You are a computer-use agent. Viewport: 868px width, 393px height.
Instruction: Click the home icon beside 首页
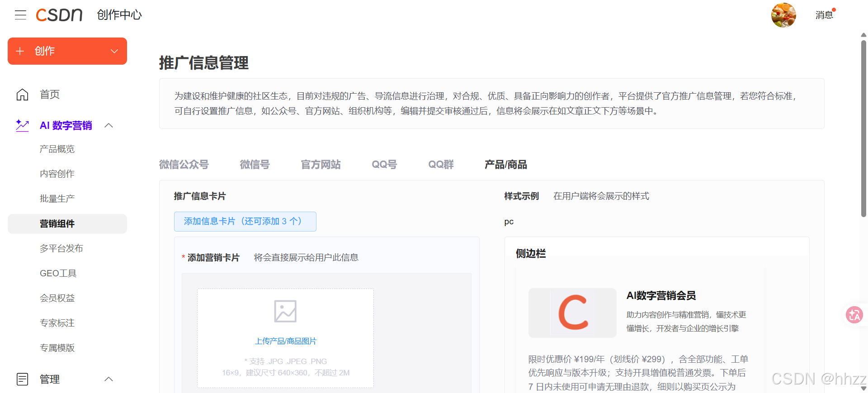pyautogui.click(x=22, y=95)
